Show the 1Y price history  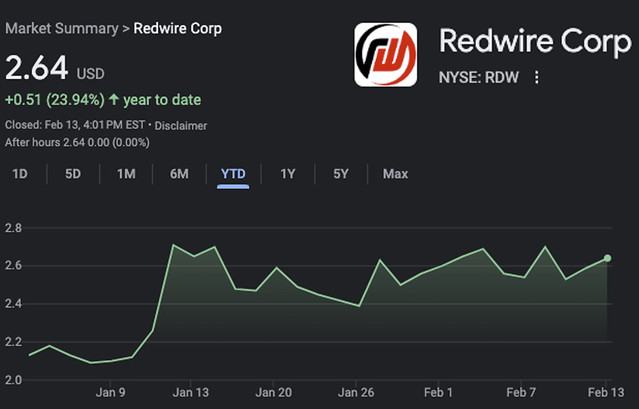(x=288, y=174)
